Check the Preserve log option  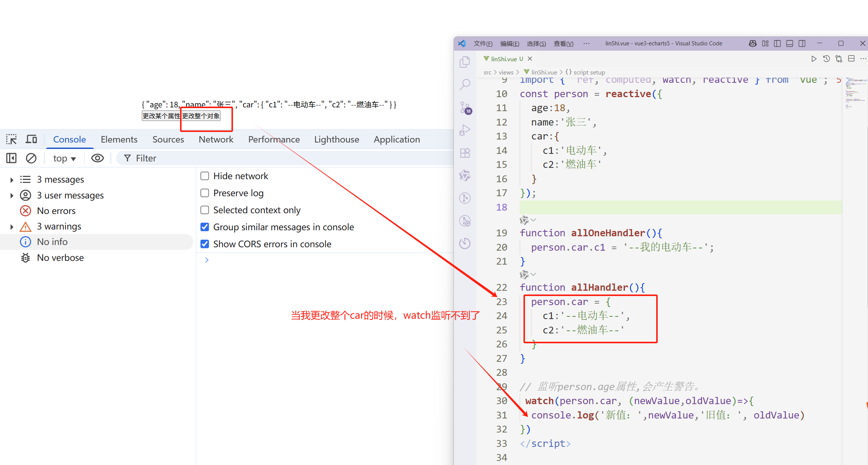coord(205,193)
